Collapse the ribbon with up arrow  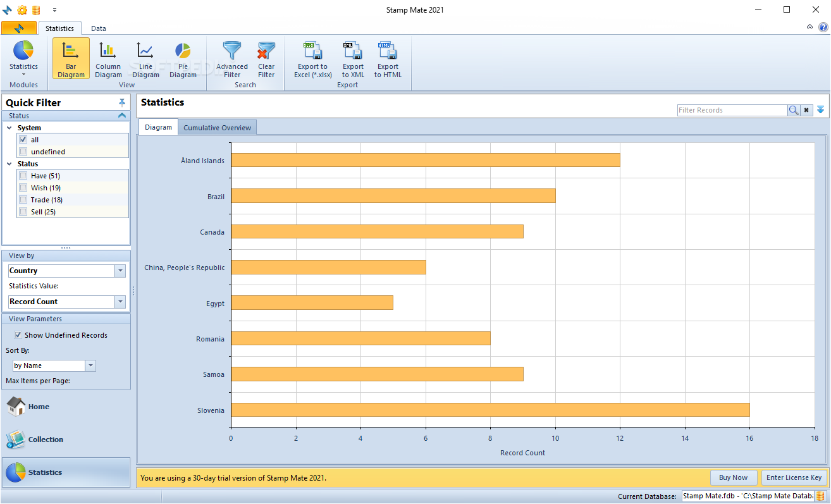pyautogui.click(x=810, y=27)
